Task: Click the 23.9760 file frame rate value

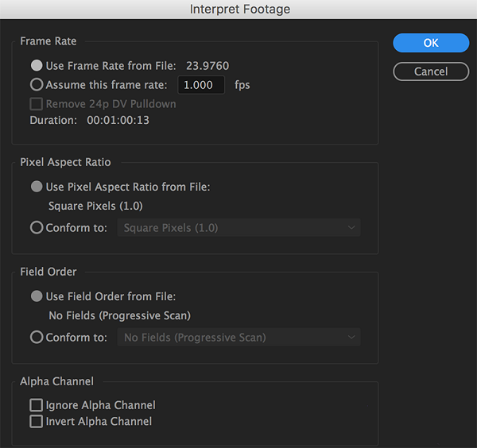Action: (x=207, y=66)
